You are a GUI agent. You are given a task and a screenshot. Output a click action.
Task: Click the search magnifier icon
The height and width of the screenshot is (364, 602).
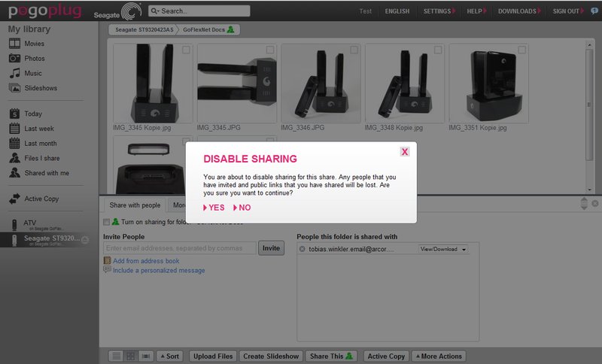(154, 11)
